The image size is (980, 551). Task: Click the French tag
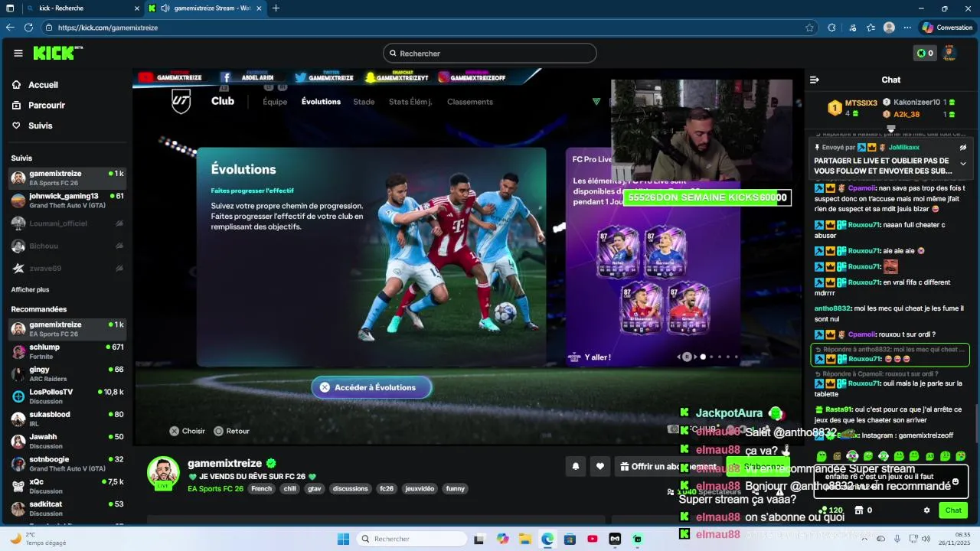pyautogui.click(x=262, y=488)
